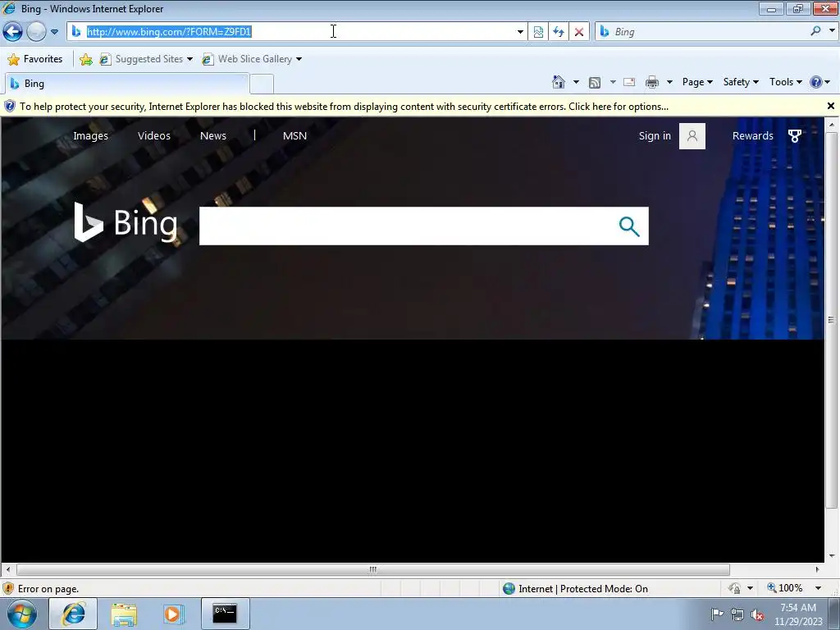Click the RSS Feeds icon
The width and height of the screenshot is (840, 630).
click(594, 82)
